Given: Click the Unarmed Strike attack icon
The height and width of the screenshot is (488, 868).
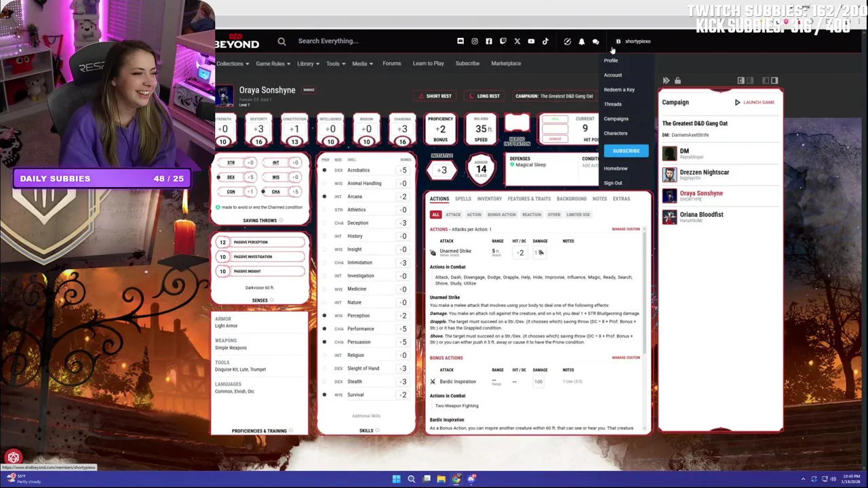Looking at the screenshot, I should 433,253.
